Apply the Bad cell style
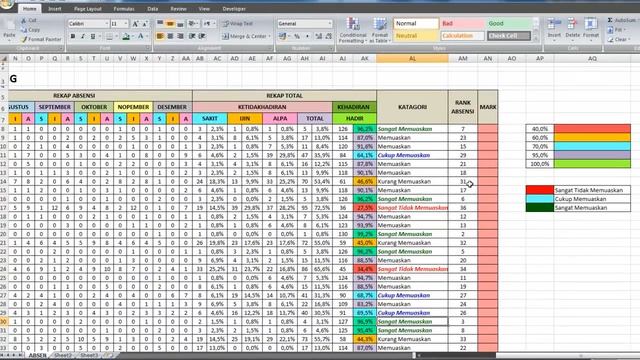The image size is (640, 360). point(462,23)
